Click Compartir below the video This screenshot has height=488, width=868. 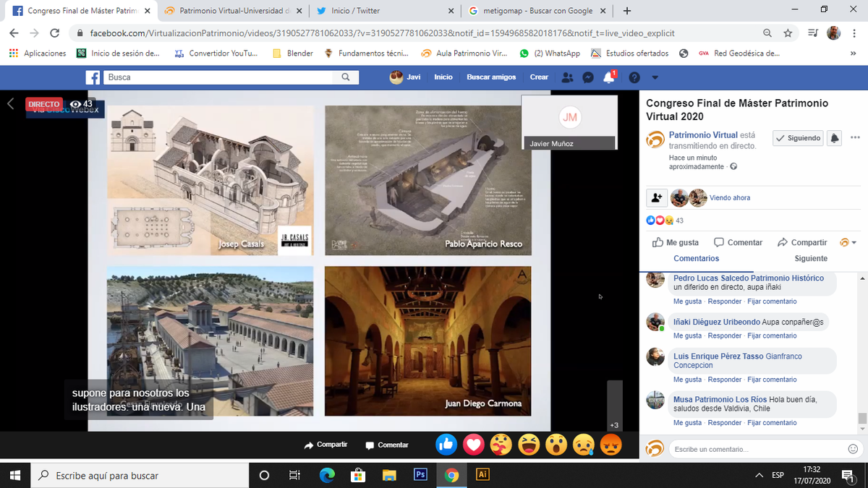point(325,445)
